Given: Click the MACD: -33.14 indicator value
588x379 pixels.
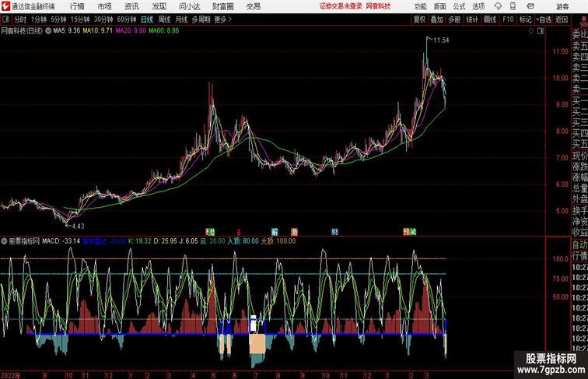Looking at the screenshot, I should [x=61, y=241].
